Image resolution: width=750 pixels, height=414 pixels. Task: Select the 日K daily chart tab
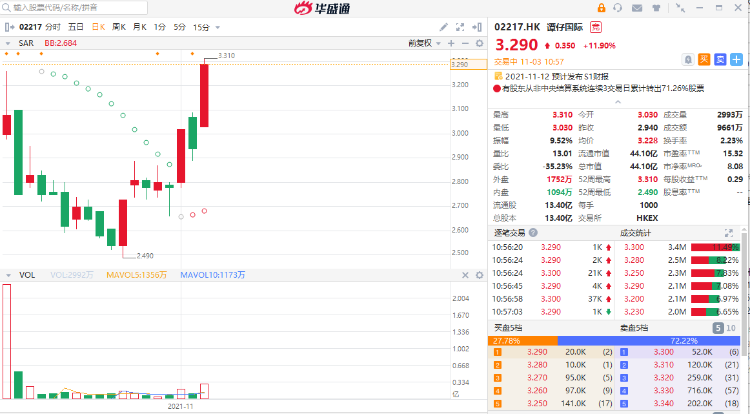click(99, 27)
